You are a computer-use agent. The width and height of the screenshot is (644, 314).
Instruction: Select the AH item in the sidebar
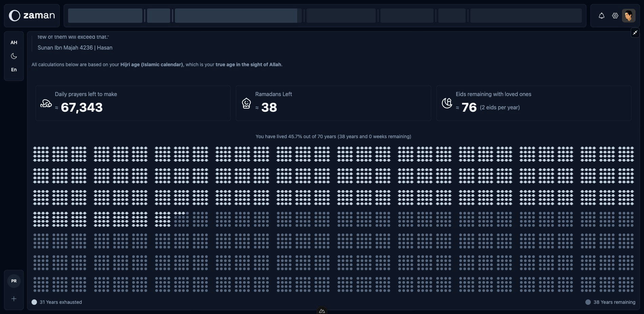point(14,42)
